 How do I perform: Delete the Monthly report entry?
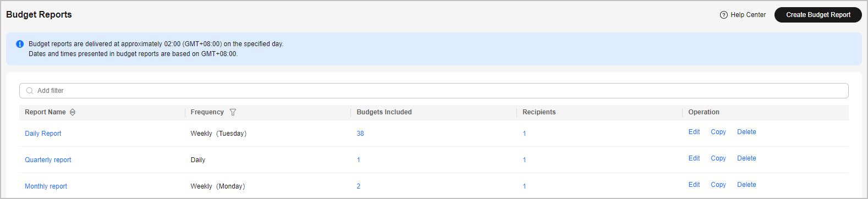tap(746, 185)
